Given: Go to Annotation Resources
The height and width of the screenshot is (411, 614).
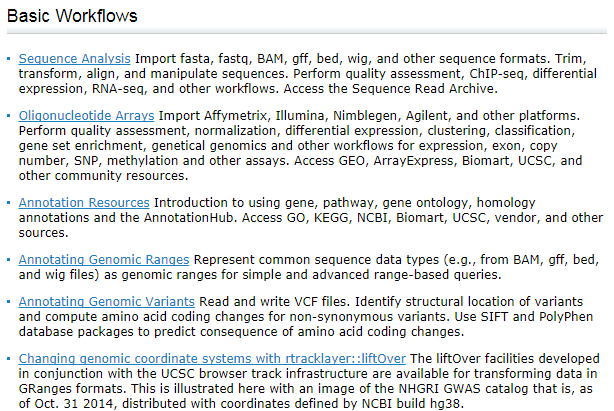Looking at the screenshot, I should (84, 202).
